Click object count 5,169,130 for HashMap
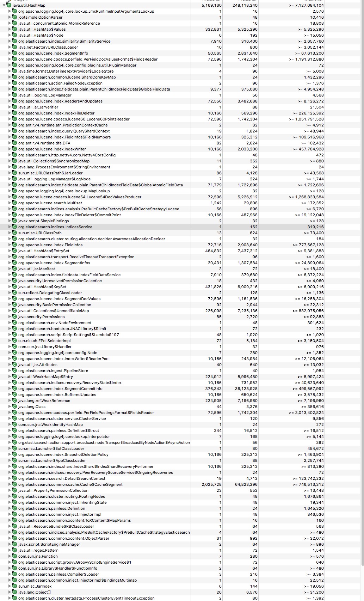 point(212,5)
